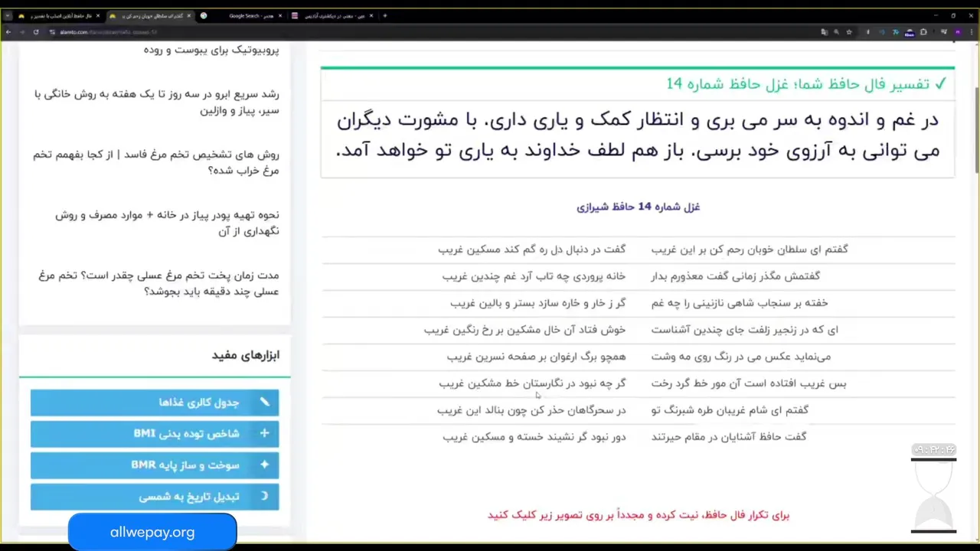This screenshot has height=551, width=980.
Task: Switch to the Google Search tab
Action: (x=241, y=16)
